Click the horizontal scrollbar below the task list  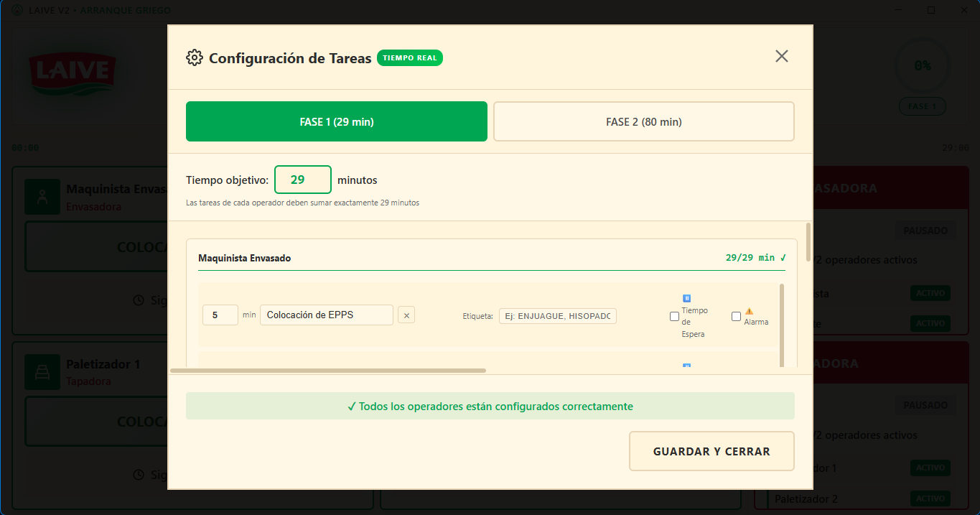327,370
